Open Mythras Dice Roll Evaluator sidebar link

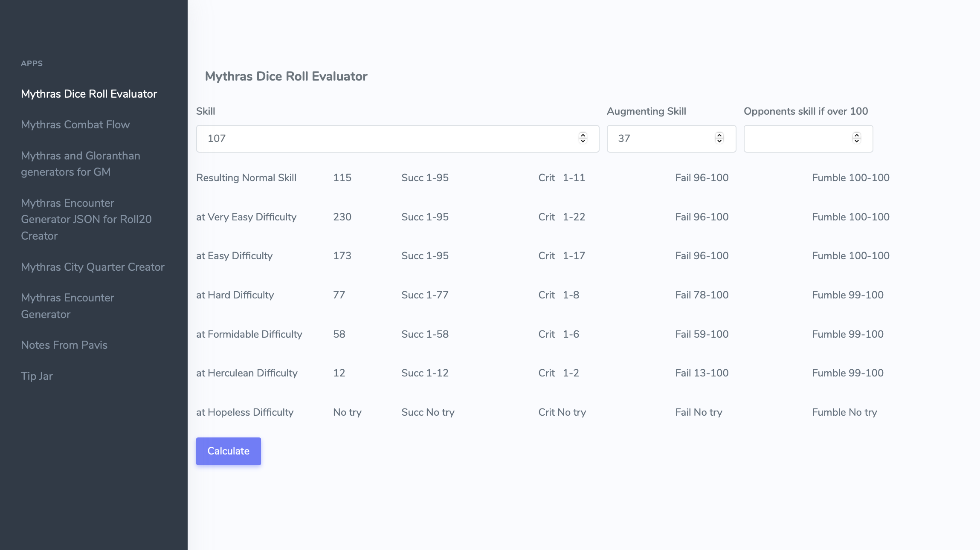89,94
